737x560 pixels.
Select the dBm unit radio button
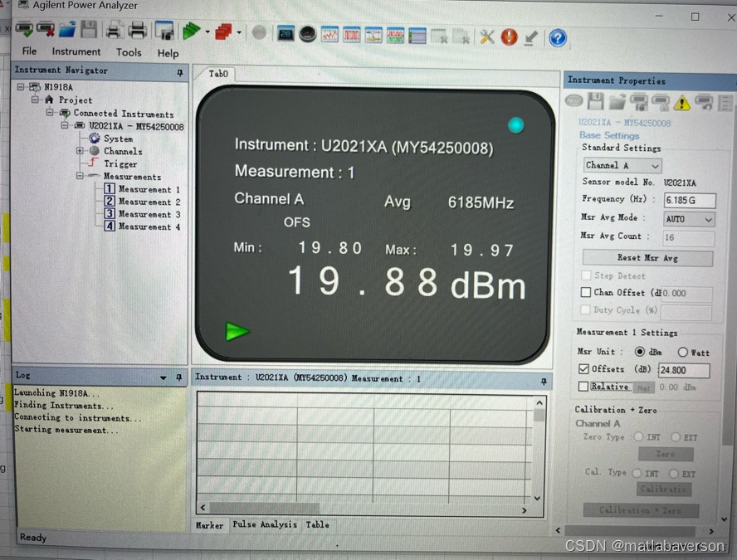click(x=640, y=352)
